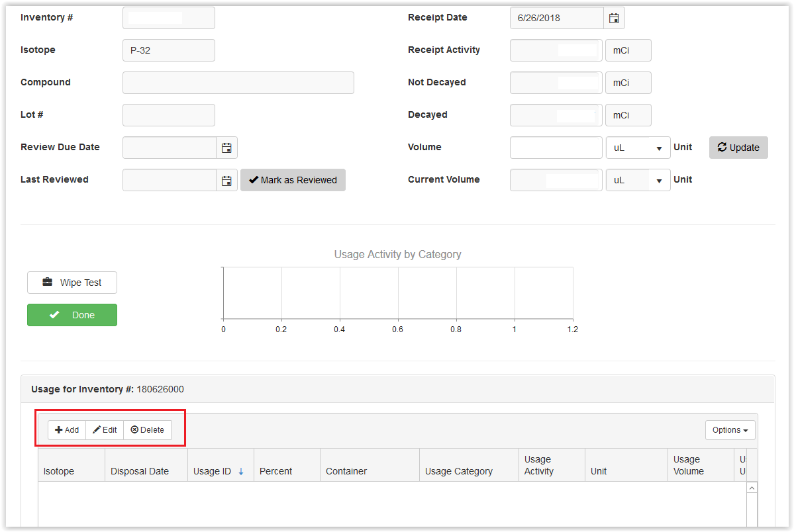Click the Last Reviewed calendar icon
The image size is (794, 532).
tap(226, 180)
